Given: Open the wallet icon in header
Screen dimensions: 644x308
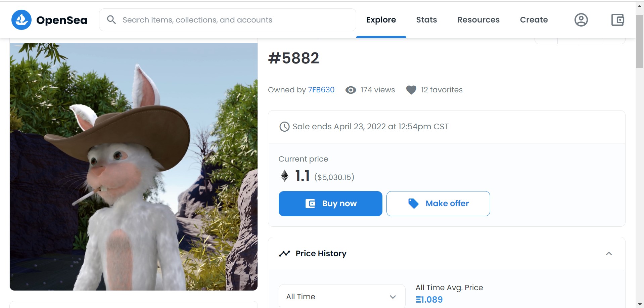Looking at the screenshot, I should [x=617, y=20].
